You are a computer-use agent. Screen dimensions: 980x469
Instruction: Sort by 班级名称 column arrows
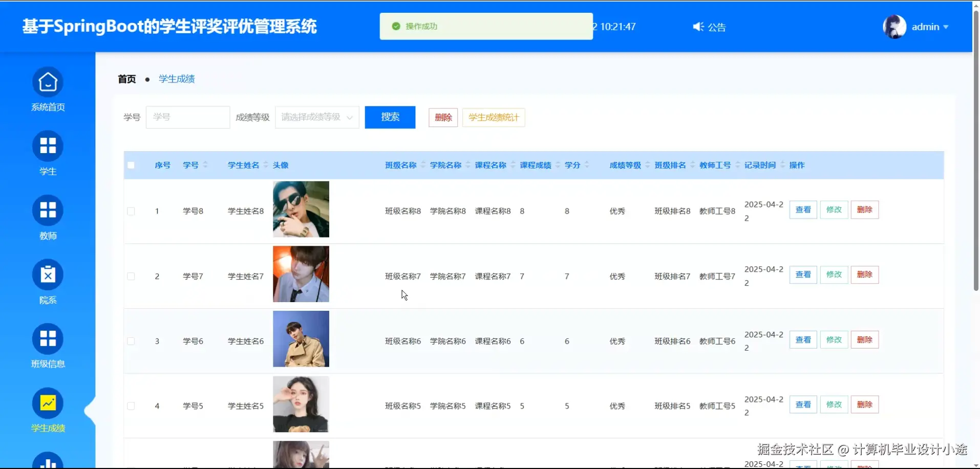point(423,165)
